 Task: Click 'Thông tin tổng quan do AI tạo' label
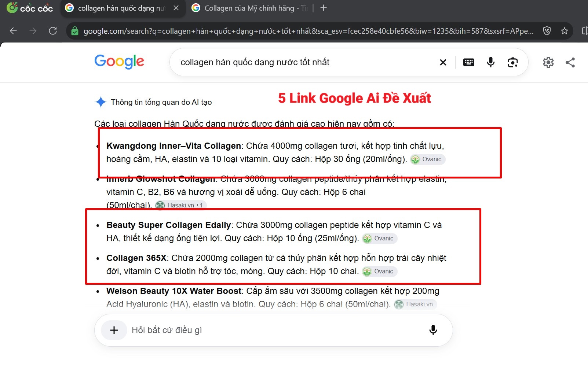coord(161,102)
